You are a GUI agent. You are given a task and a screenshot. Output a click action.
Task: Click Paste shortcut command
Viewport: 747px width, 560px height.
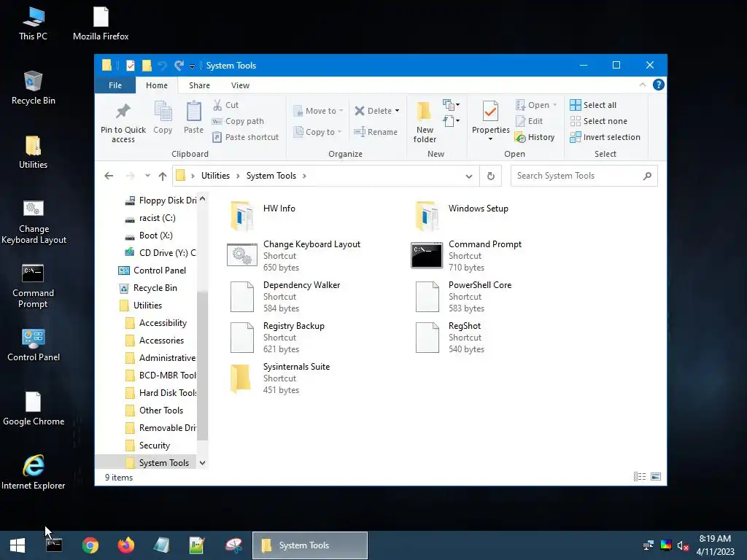pyautogui.click(x=245, y=137)
